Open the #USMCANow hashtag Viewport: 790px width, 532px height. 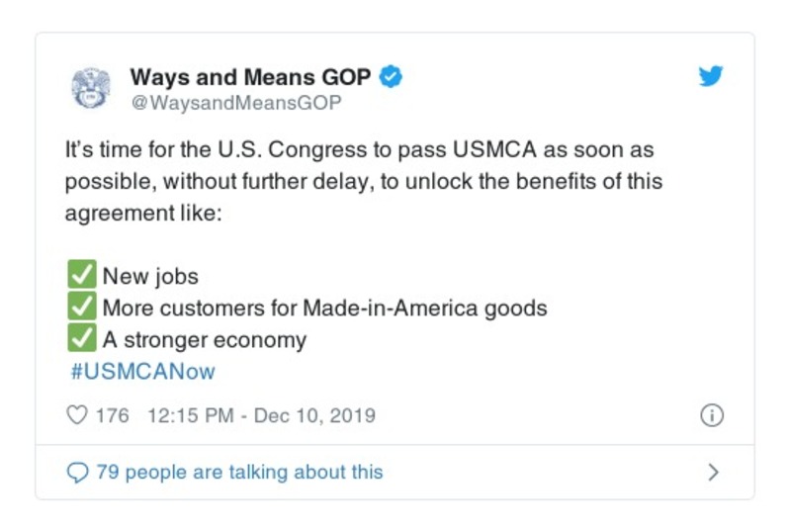click(142, 372)
